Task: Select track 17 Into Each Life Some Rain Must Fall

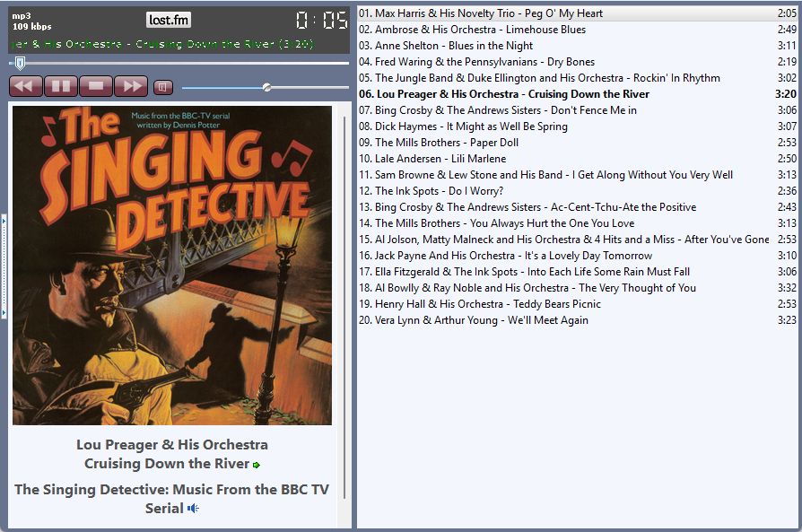Action: tap(578, 272)
